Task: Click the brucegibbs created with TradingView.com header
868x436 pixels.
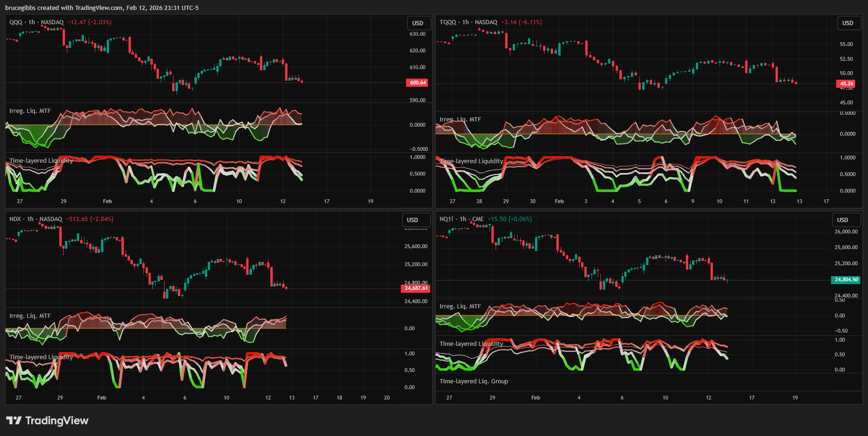Action: coord(102,8)
